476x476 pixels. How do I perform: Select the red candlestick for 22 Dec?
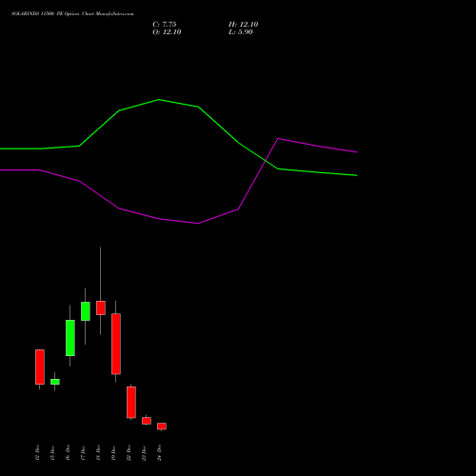click(131, 402)
